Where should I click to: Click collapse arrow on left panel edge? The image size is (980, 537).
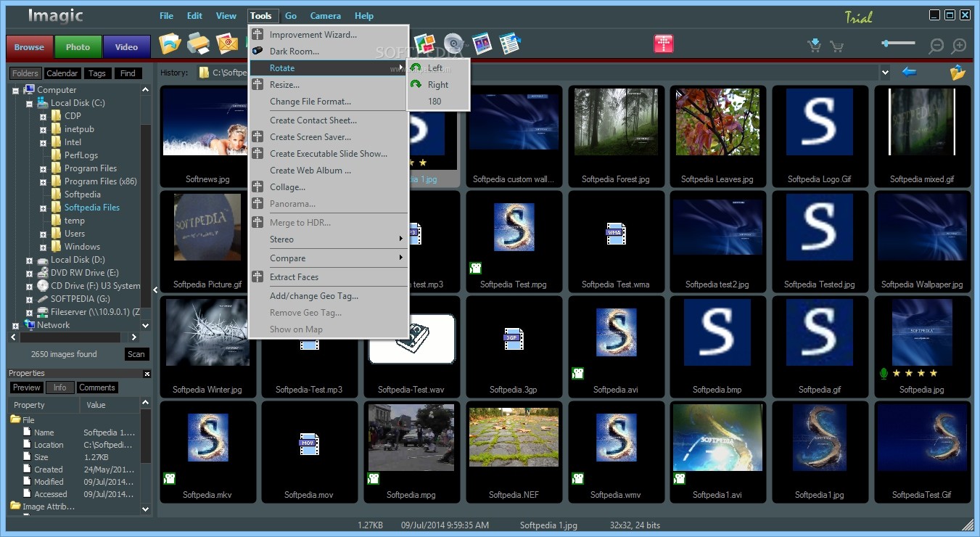(155, 290)
